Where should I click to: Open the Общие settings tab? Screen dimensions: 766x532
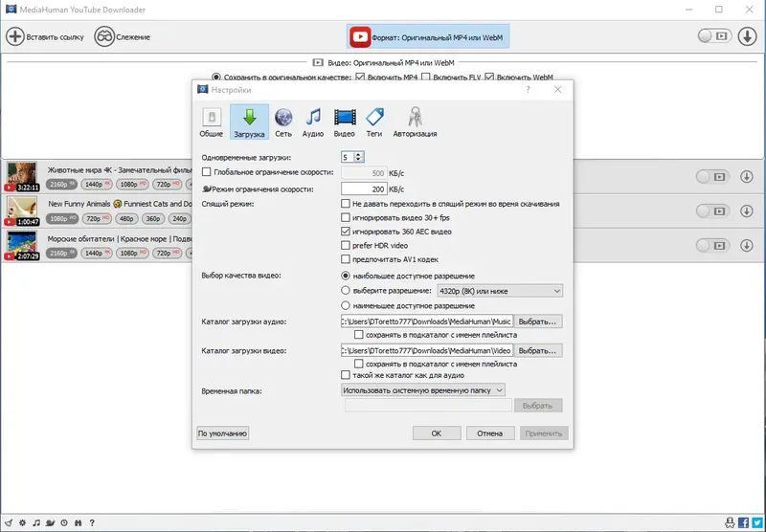click(x=211, y=122)
